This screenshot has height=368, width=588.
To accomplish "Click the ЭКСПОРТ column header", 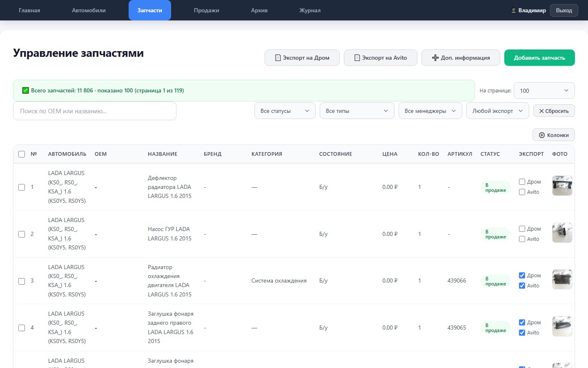I will click(531, 154).
